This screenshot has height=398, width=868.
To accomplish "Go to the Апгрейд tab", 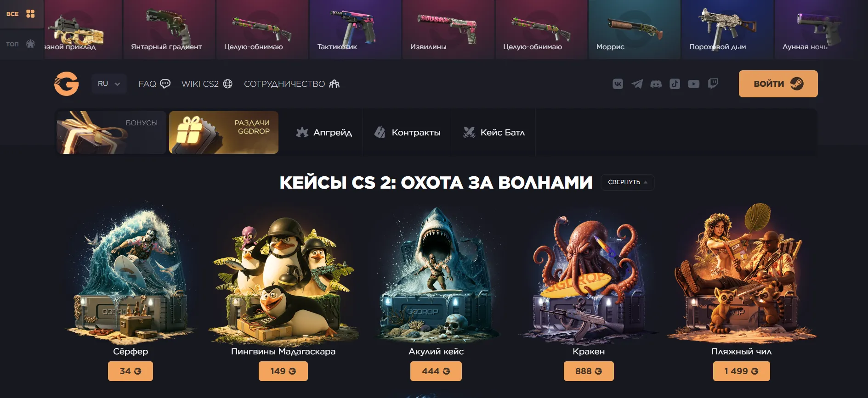I will pos(323,132).
